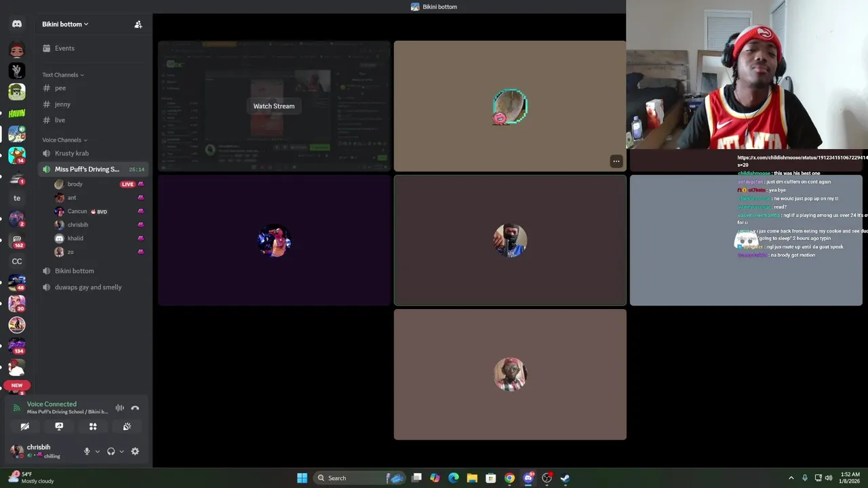Click the Watch Stream button
868x488 pixels.
[274, 106]
